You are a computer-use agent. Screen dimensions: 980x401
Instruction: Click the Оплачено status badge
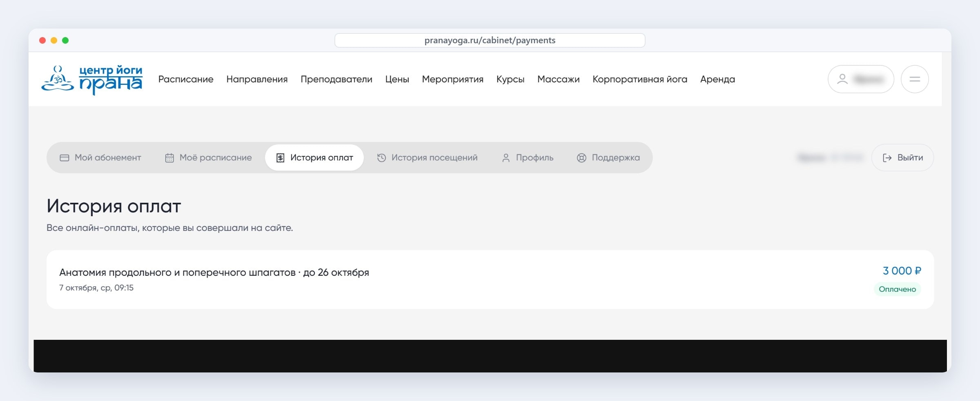click(x=897, y=289)
